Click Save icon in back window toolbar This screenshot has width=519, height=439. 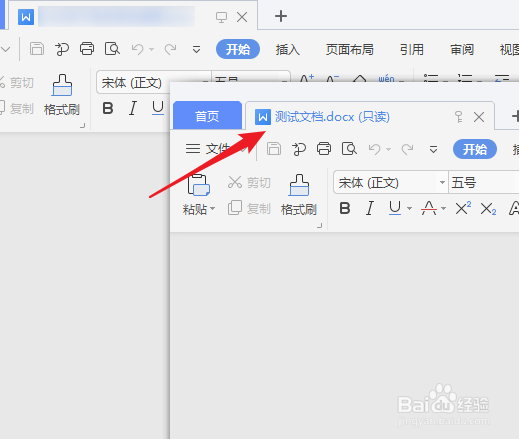click(x=37, y=49)
